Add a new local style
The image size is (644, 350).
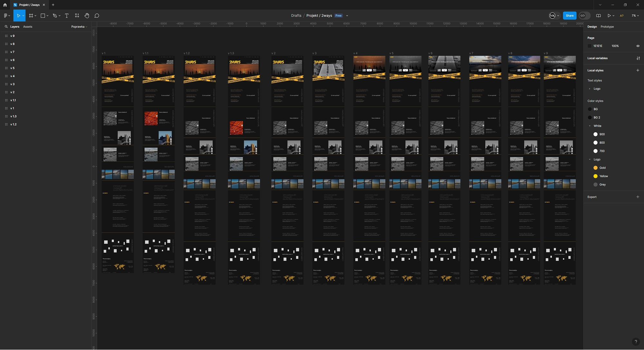(x=638, y=70)
